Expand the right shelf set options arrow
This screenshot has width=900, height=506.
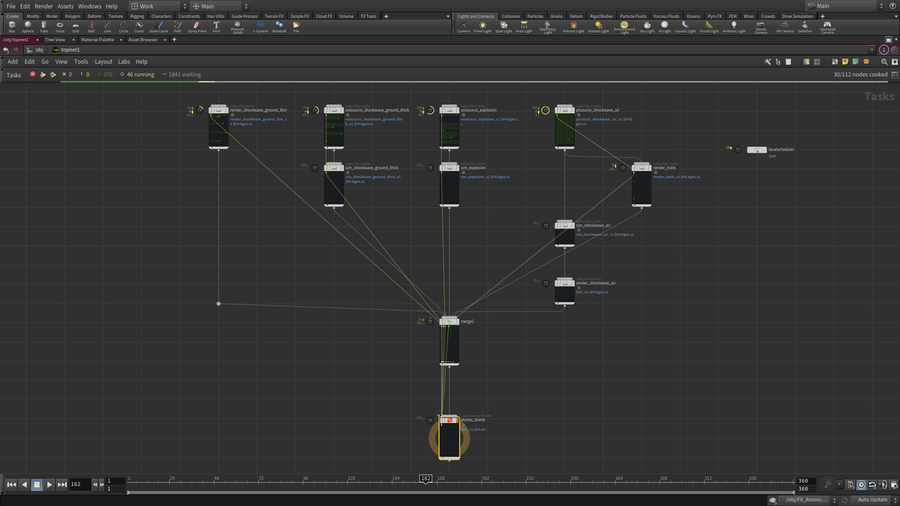[x=896, y=16]
